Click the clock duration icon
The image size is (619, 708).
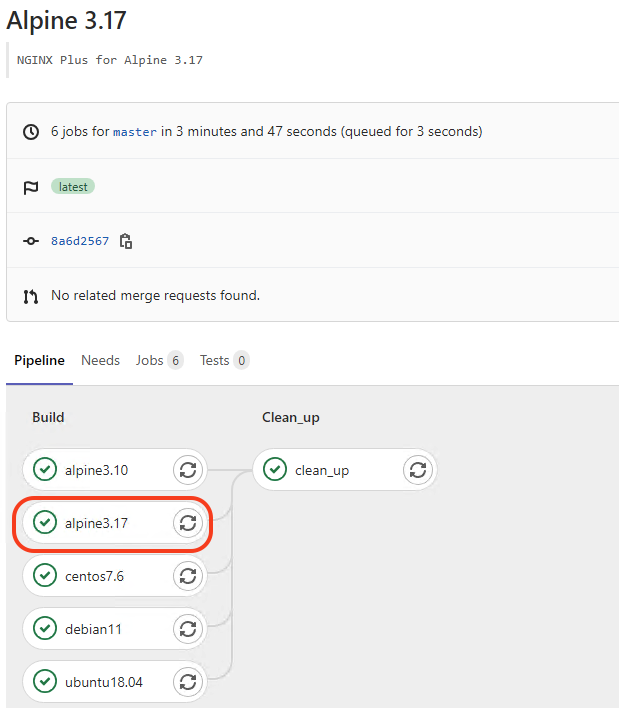click(x=31, y=132)
